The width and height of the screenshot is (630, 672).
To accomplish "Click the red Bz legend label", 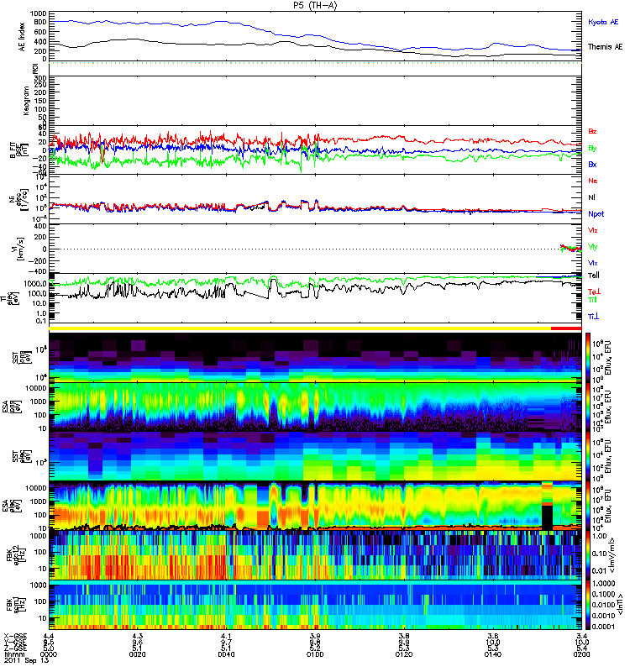I will click(592, 131).
